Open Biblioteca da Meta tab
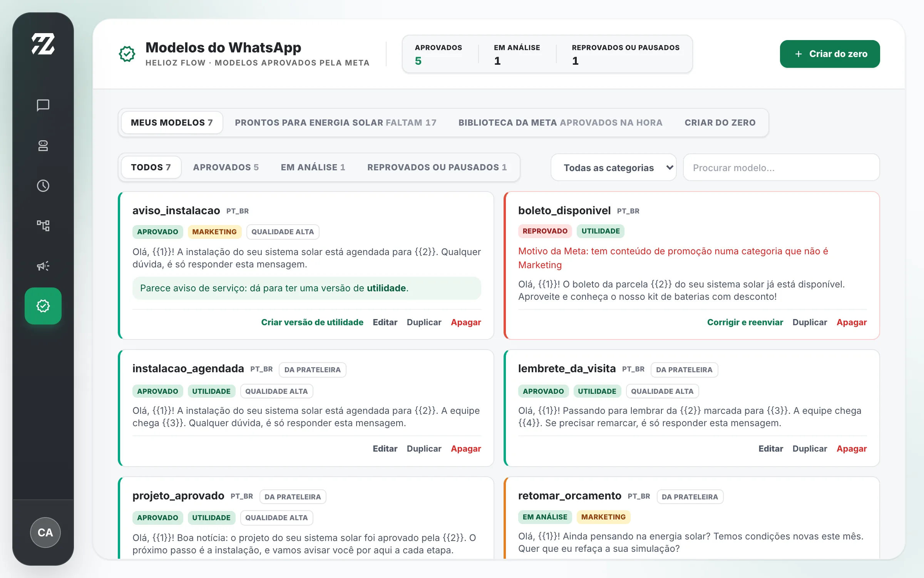 560,123
